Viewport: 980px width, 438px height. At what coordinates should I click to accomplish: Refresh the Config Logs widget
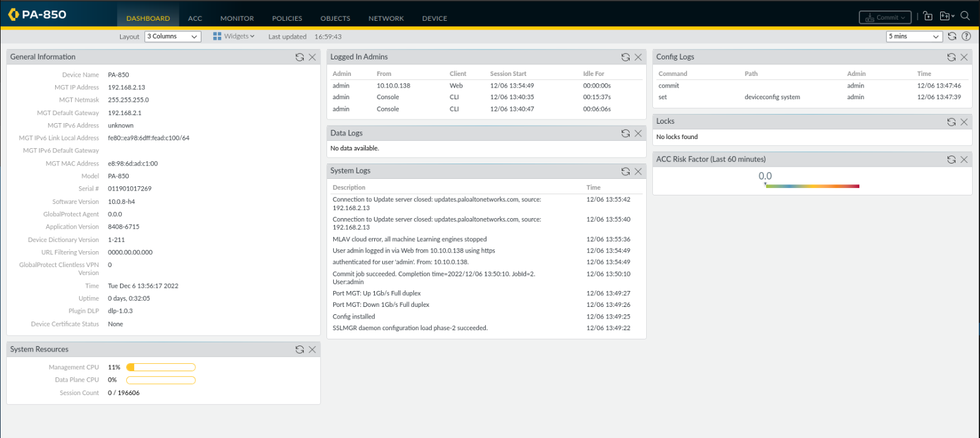(951, 57)
